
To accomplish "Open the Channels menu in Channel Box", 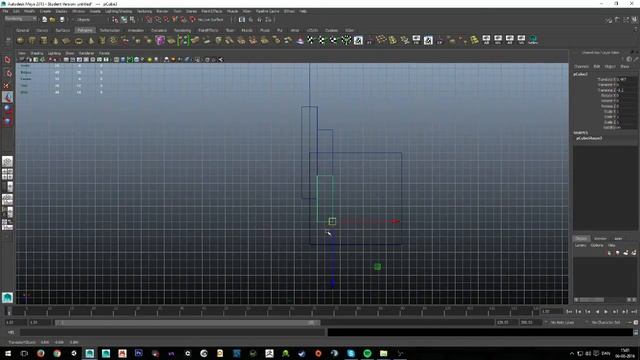I will tap(581, 67).
